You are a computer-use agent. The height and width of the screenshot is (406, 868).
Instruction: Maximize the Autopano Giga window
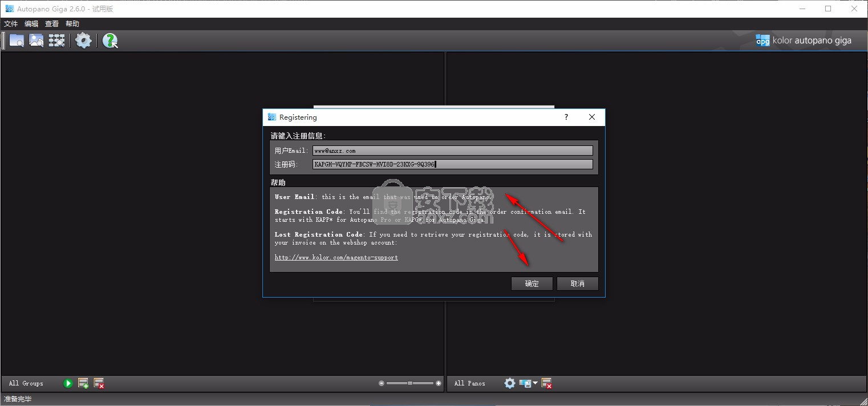click(828, 9)
